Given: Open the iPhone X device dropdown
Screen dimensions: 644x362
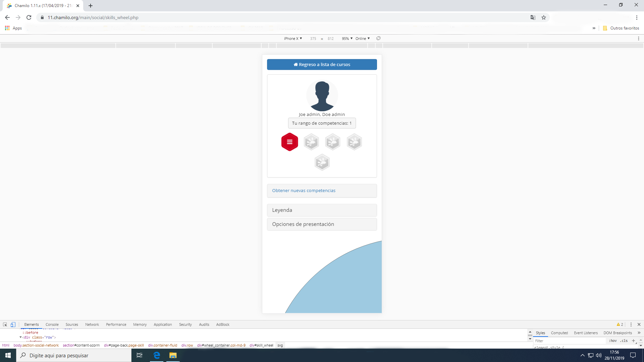Looking at the screenshot, I should [293, 39].
